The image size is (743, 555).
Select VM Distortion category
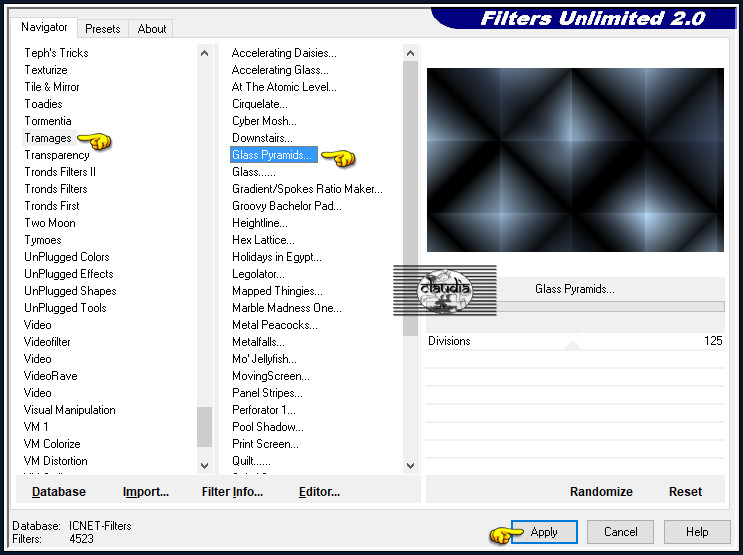click(x=55, y=461)
